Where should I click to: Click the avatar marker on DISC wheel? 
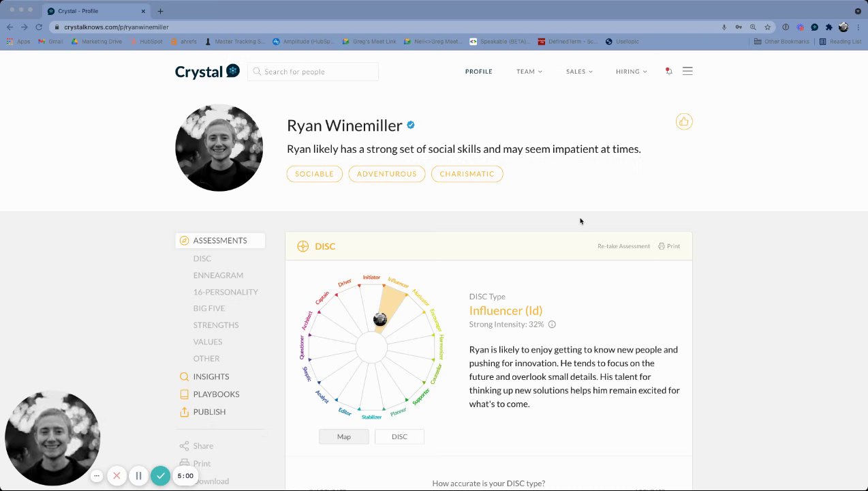point(380,319)
